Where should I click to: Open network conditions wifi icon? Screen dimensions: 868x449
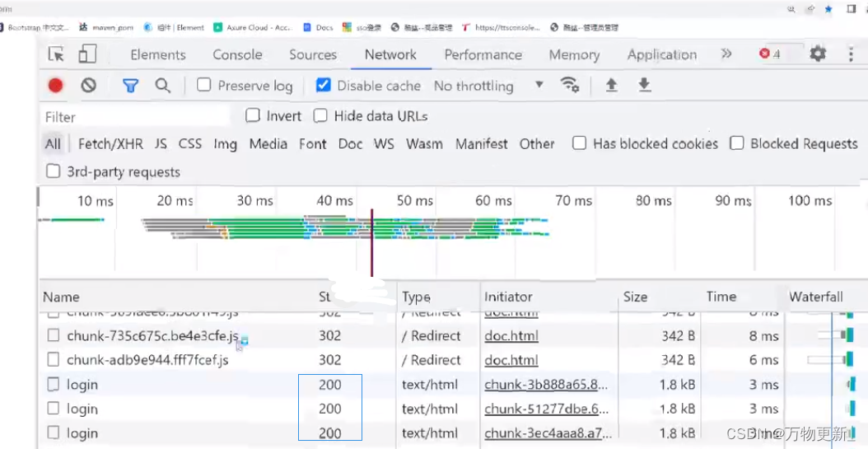pyautogui.click(x=569, y=85)
